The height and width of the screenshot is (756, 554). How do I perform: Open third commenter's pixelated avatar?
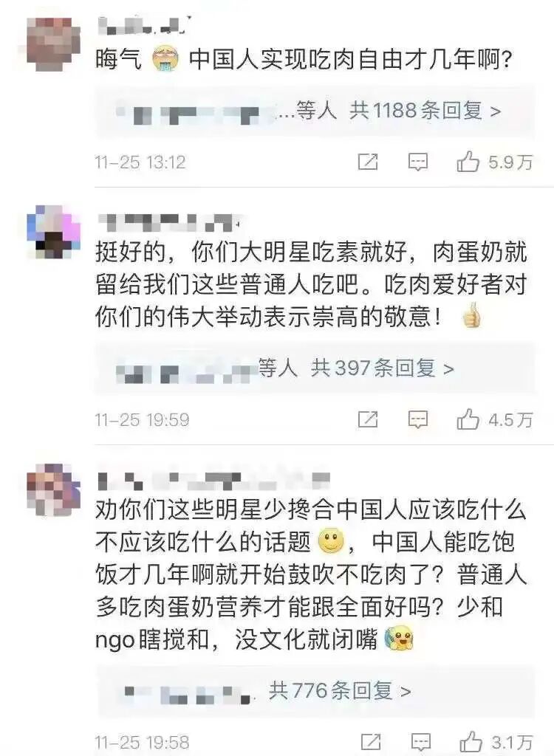point(54,490)
